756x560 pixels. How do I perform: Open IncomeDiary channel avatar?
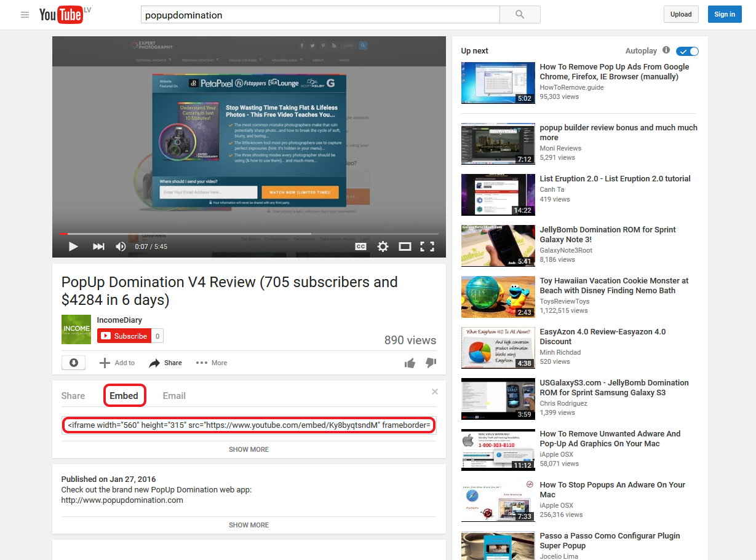point(76,329)
